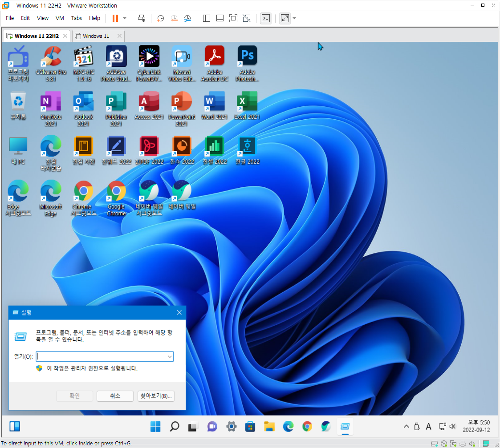Viewport: 500px width, 448px height.
Task: Expand the Run dialog's Open combo box
Action: coord(170,356)
